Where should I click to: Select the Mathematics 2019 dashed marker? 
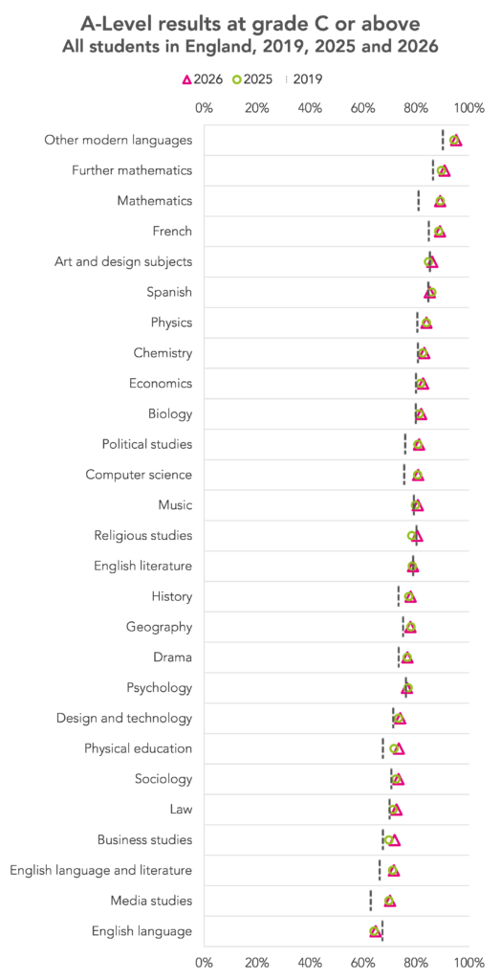pyautogui.click(x=419, y=201)
